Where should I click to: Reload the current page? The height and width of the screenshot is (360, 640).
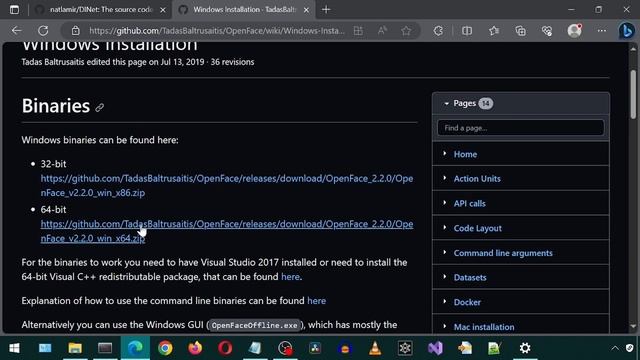click(x=43, y=31)
